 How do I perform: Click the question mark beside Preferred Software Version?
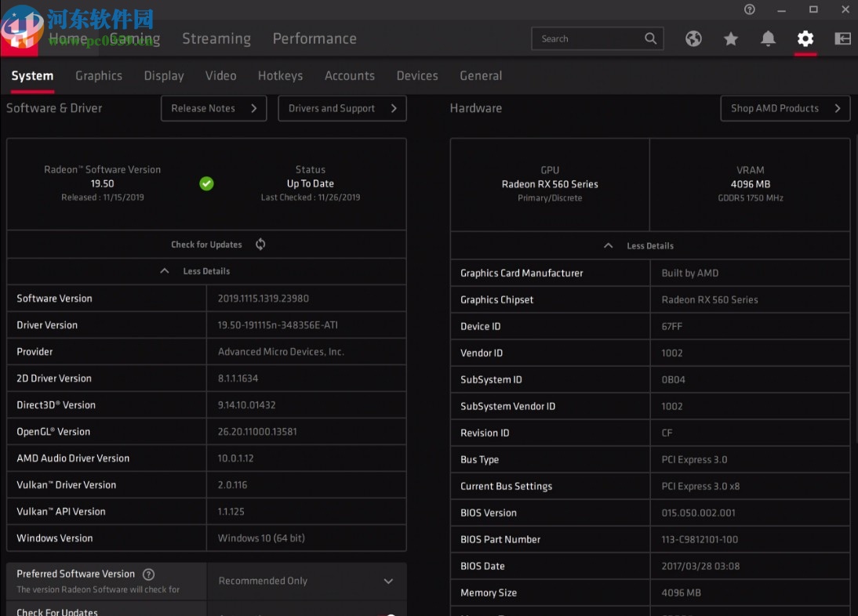[148, 574]
